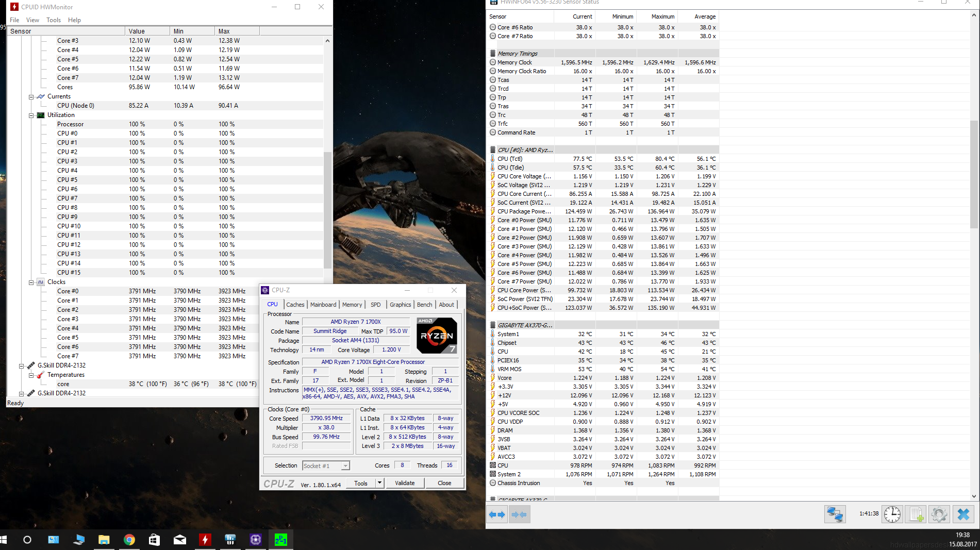Open the Windows Start menu
The height and width of the screenshot is (550, 980).
(3, 540)
